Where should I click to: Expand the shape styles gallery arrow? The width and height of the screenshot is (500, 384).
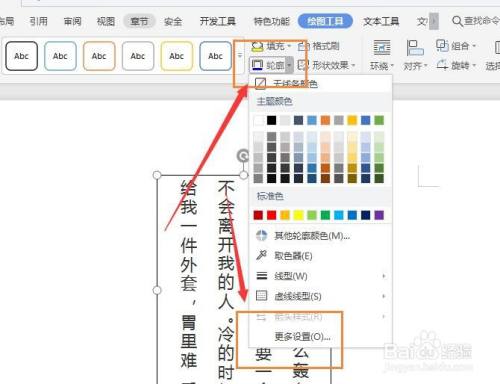click(x=239, y=56)
